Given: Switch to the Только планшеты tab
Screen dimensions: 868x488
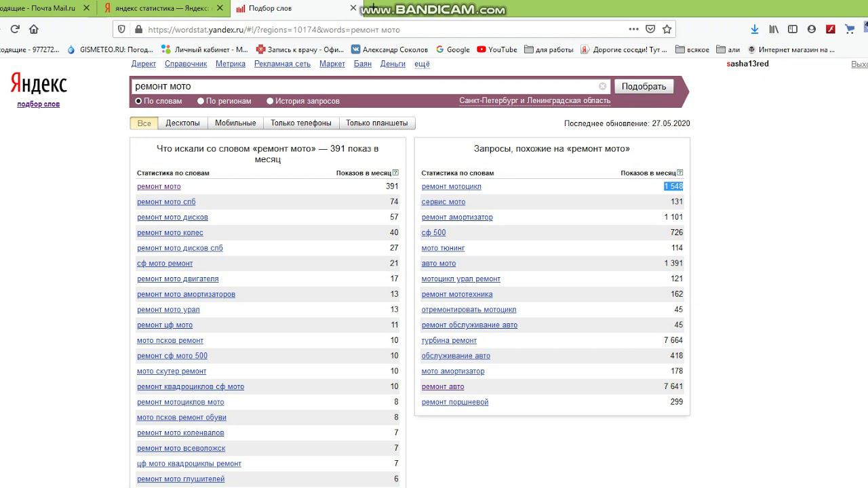Looking at the screenshot, I should point(377,123).
